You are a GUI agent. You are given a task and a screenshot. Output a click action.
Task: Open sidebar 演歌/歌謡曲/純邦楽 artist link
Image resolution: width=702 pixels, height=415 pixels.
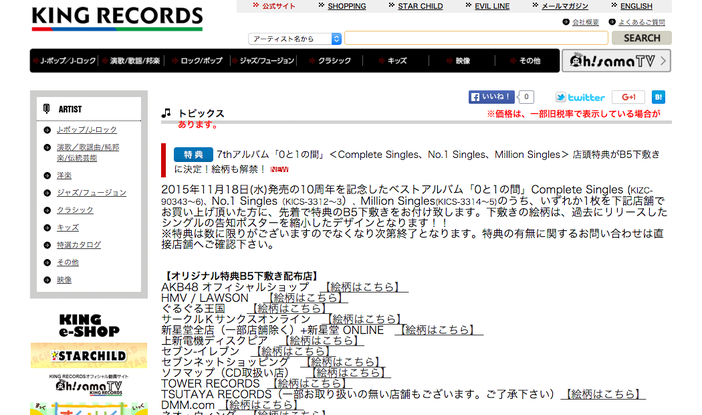(88, 153)
